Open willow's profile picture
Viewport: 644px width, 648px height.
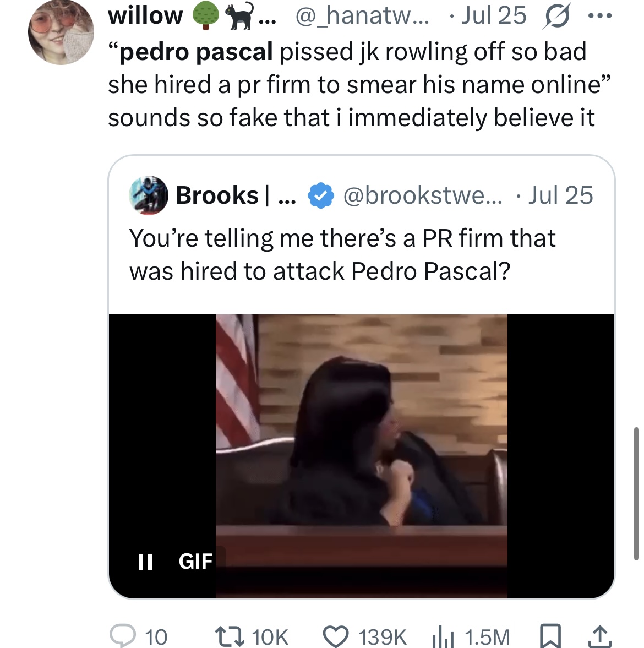tap(61, 32)
